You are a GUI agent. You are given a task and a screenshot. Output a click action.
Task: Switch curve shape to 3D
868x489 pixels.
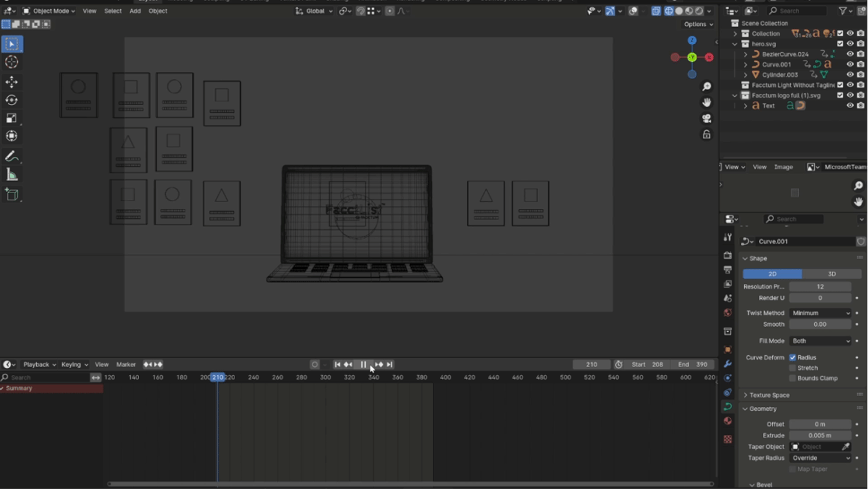pos(831,274)
